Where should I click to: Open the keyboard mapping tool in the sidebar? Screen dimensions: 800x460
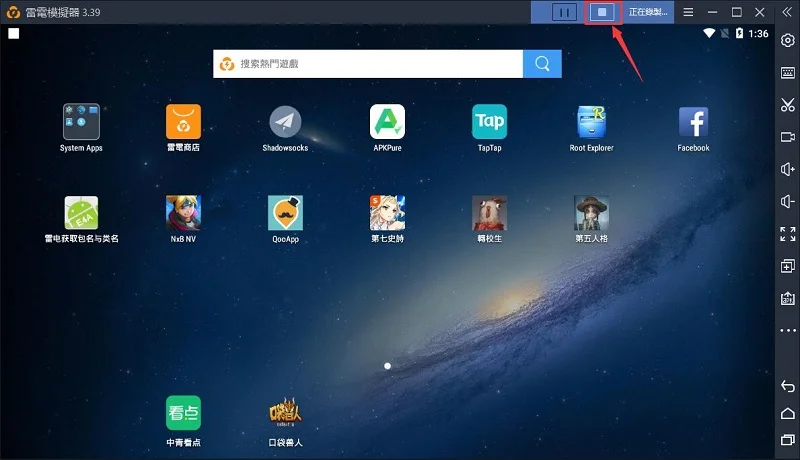click(x=788, y=73)
